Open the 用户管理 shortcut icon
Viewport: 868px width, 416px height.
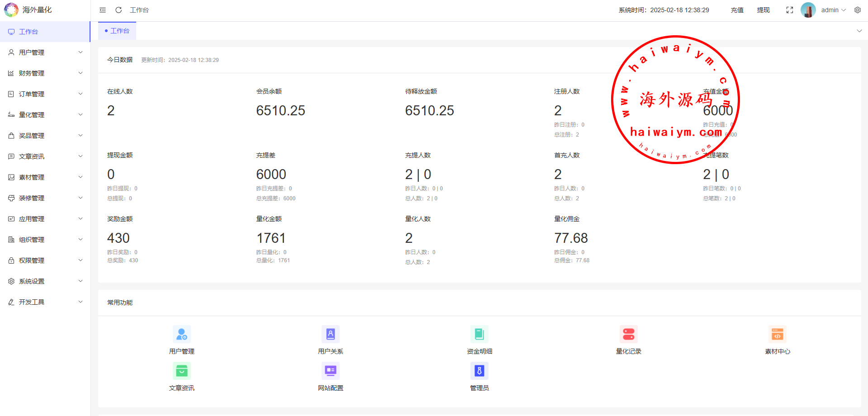coord(182,335)
